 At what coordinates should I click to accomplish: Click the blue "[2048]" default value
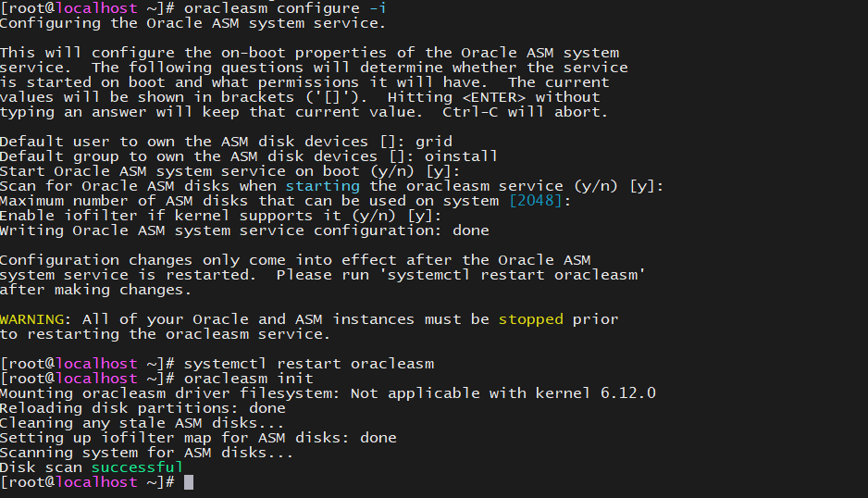539,201
